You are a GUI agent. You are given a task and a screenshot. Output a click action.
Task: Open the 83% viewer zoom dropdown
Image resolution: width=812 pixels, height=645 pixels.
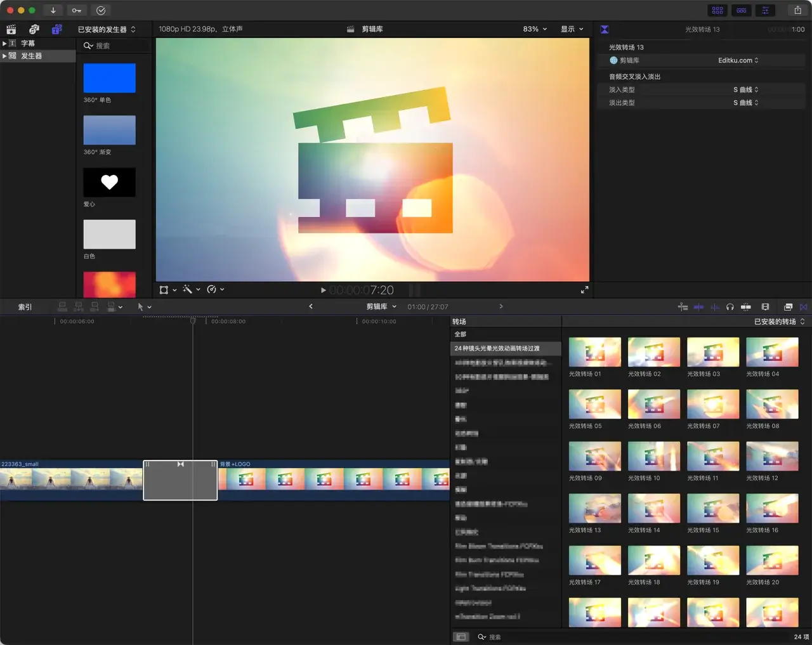[x=535, y=29]
